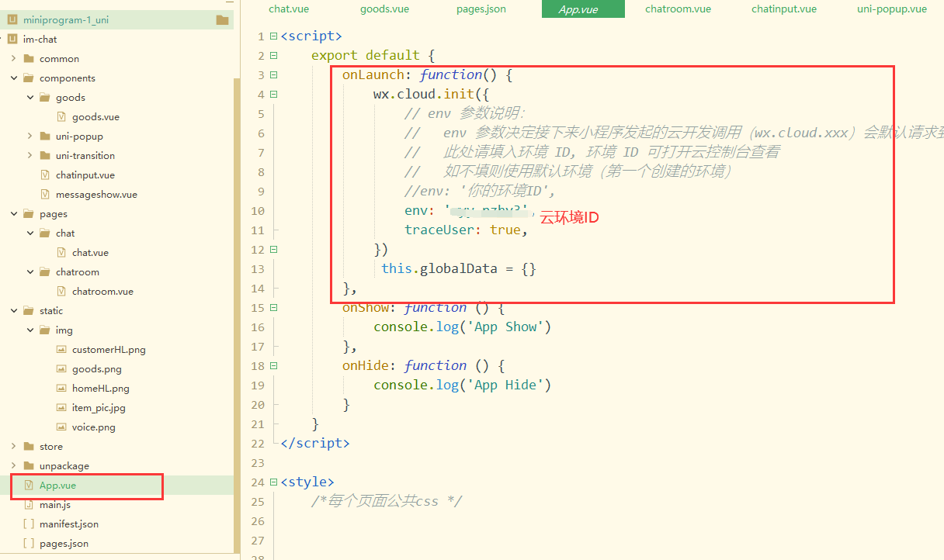944x560 pixels.
Task: Click the pages.json file icon in tree
Action: [29, 543]
